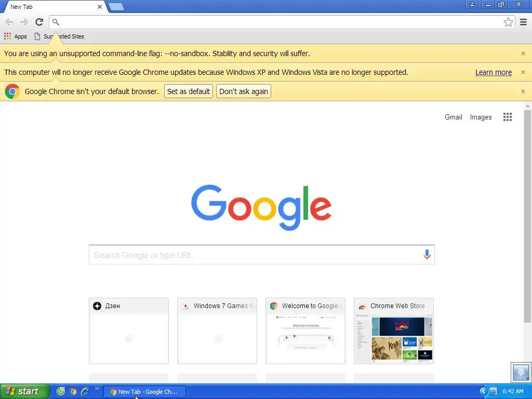Image resolution: width=532 pixels, height=399 pixels.
Task: Click the Don't ask again button
Action: [243, 91]
